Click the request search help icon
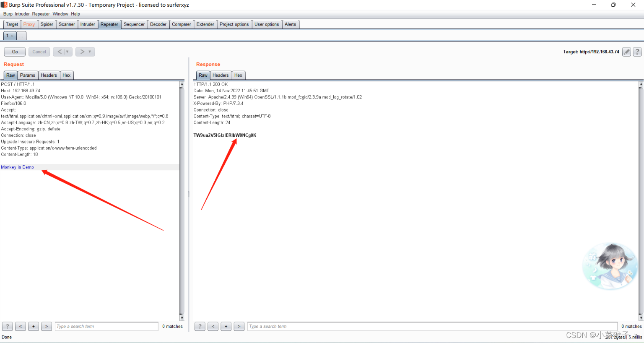644x343 pixels. (x=7, y=326)
